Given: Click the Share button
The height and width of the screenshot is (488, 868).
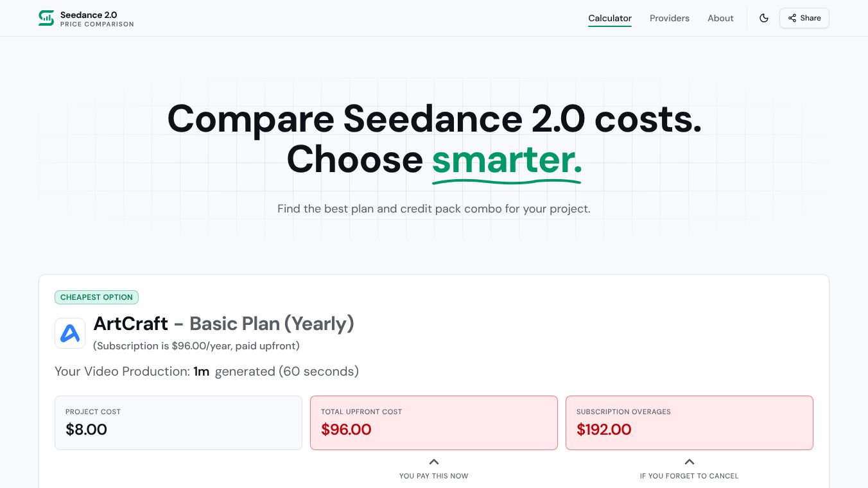Looking at the screenshot, I should click(x=804, y=18).
